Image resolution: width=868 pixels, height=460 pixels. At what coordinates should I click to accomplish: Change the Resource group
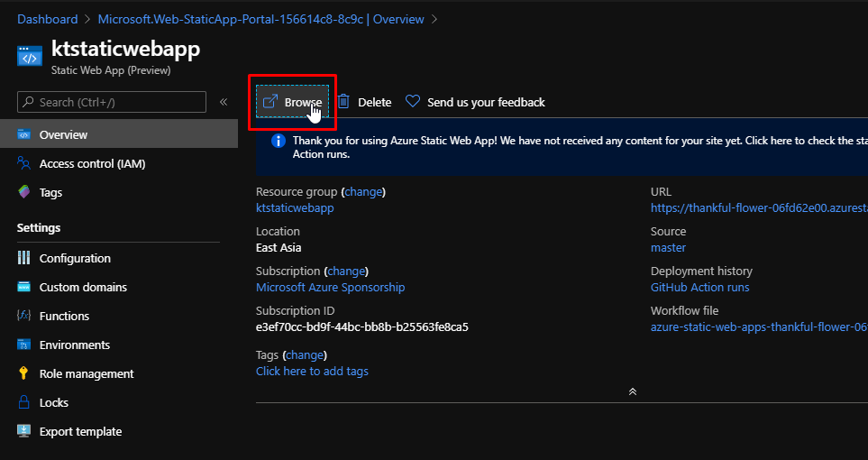364,192
